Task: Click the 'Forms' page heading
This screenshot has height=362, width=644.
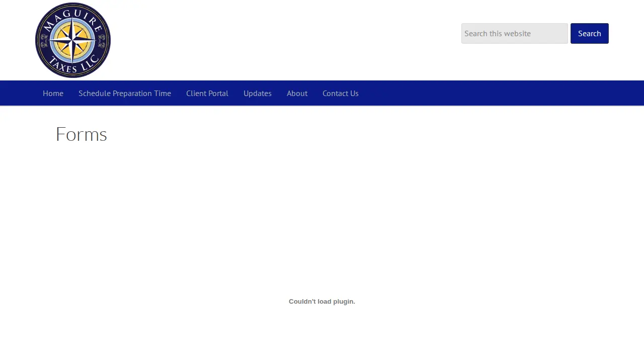Action: 82,134
